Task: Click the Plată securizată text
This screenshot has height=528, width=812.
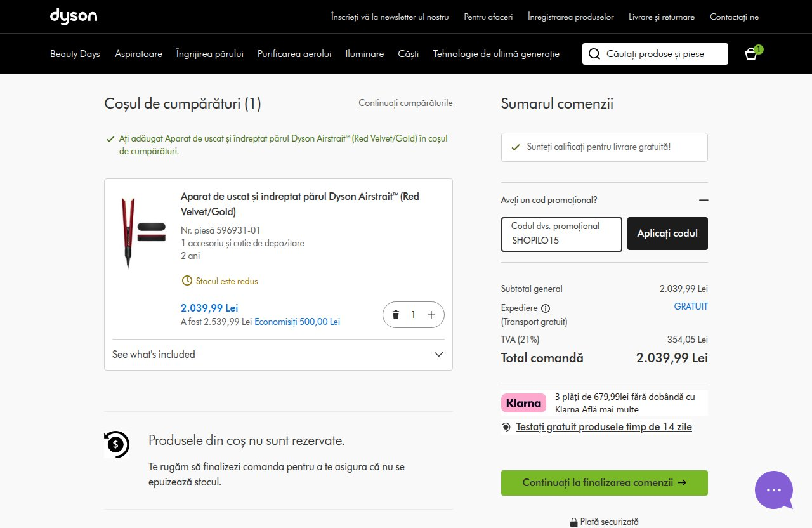Action: point(610,522)
